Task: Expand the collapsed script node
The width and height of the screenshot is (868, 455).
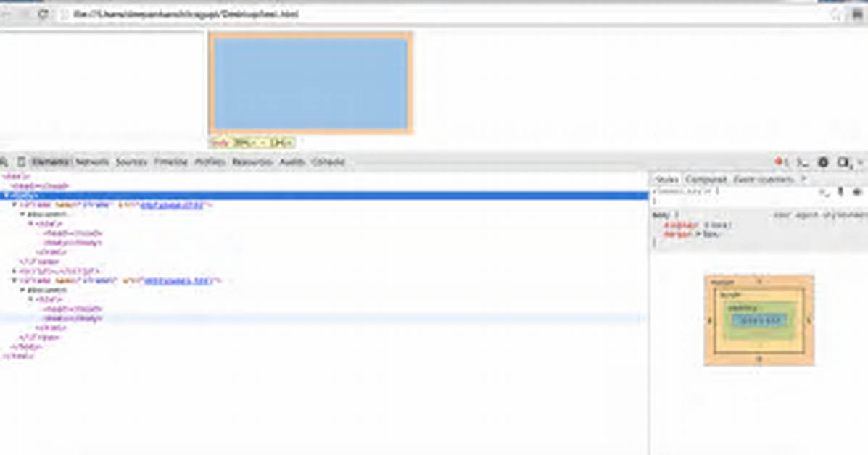Action: pos(15,271)
